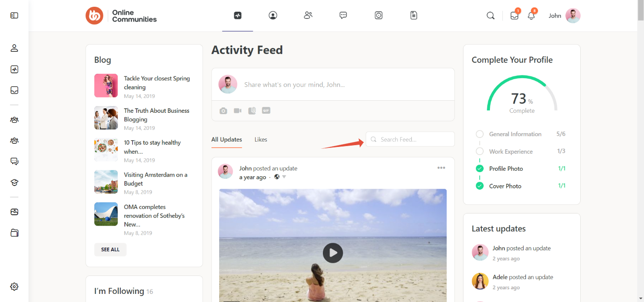This screenshot has height=302, width=644.
Task: Open the post privacy globe dropdown
Action: click(280, 177)
